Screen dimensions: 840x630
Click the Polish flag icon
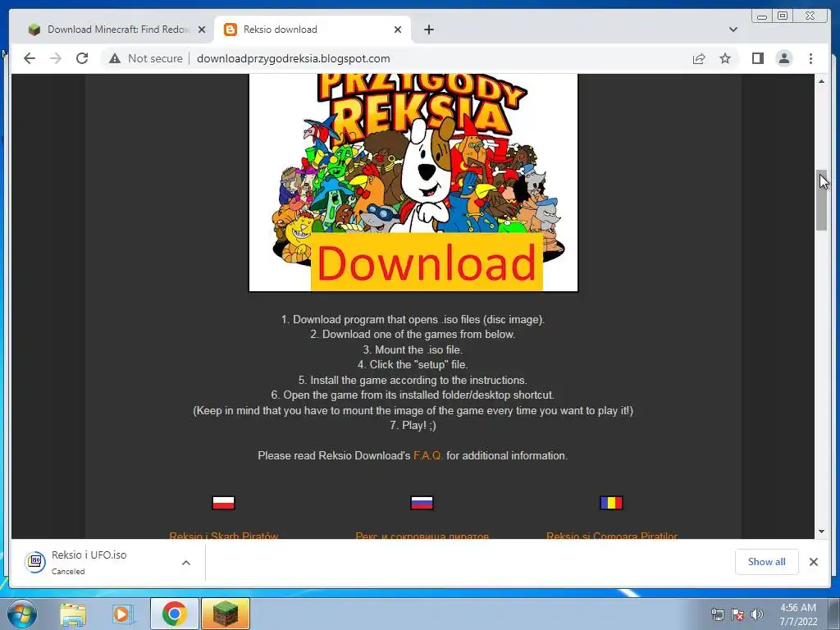[223, 503]
